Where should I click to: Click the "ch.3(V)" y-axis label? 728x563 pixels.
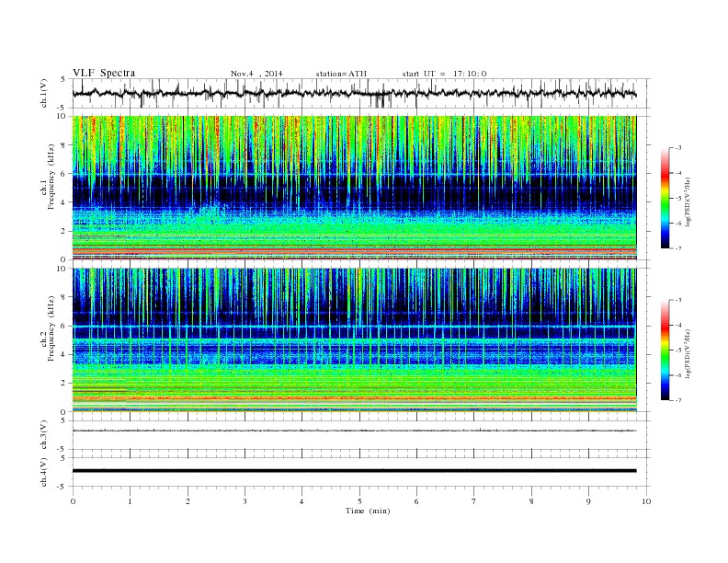pos(43,435)
